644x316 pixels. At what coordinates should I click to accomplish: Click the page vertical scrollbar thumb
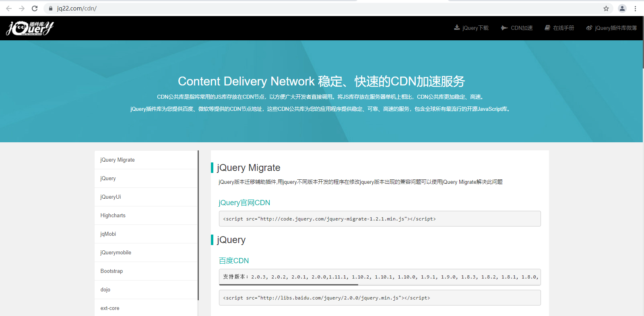643,42
